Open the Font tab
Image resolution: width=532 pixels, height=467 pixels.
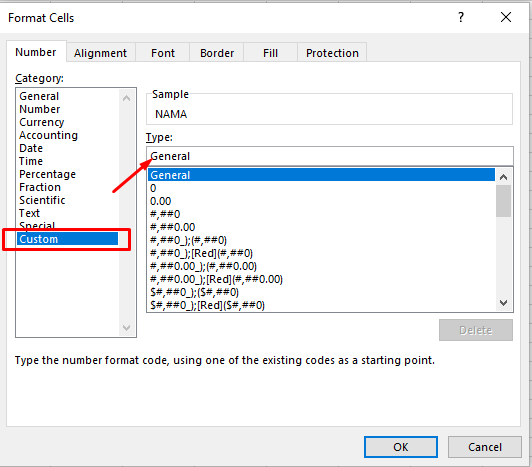[163, 53]
